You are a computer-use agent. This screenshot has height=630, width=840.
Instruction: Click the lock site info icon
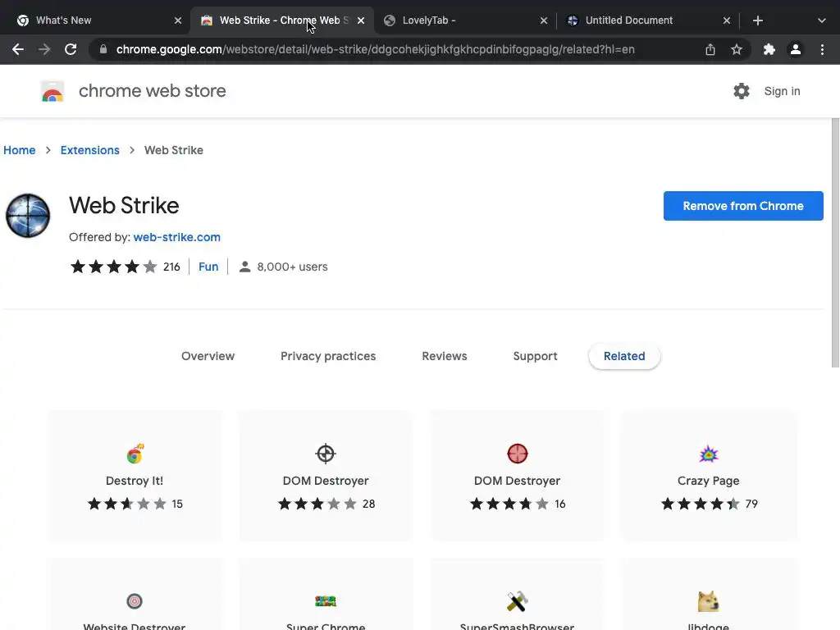[103, 49]
